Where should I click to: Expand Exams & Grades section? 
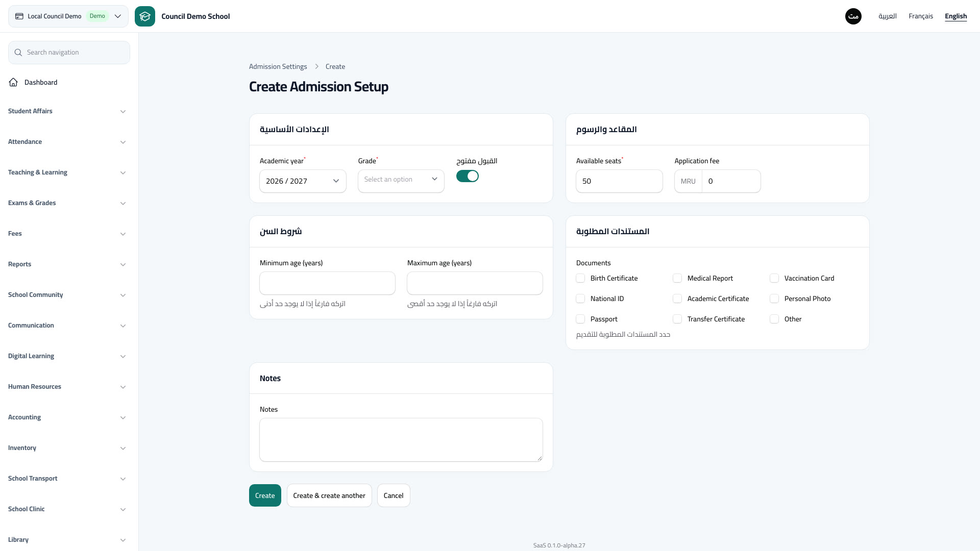click(67, 203)
